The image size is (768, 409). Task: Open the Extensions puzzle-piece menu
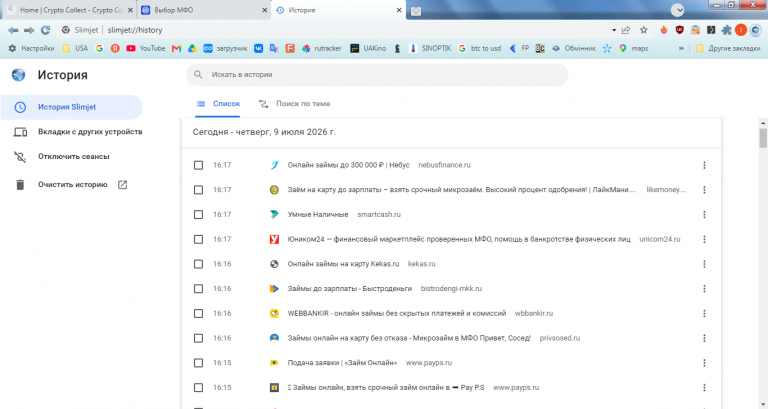tap(726, 30)
